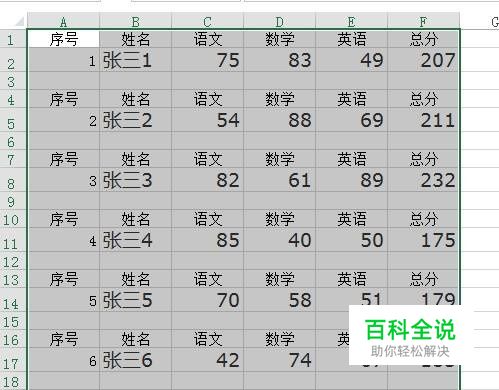
Task: Click 张三6's 数学 score 74
Action: point(279,360)
